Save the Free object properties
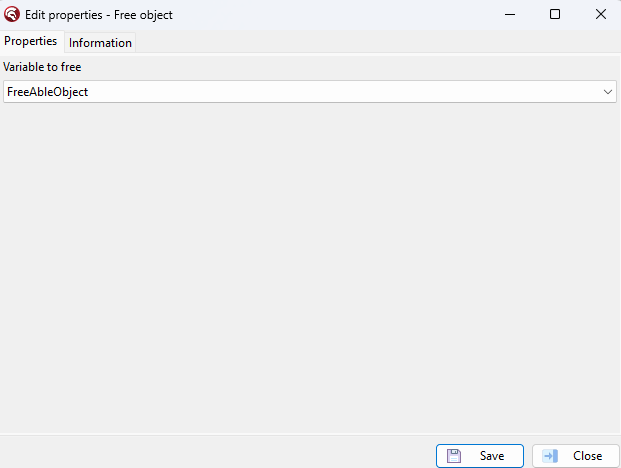Screen dimensions: 621x468 [x=480, y=456]
